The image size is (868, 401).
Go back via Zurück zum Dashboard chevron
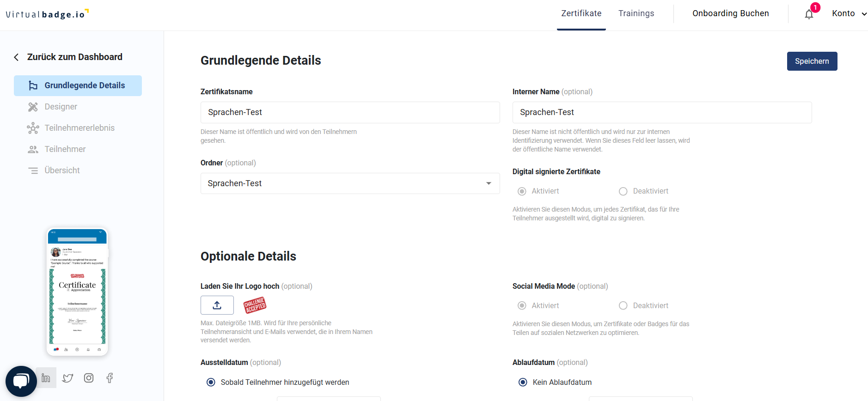click(x=17, y=57)
